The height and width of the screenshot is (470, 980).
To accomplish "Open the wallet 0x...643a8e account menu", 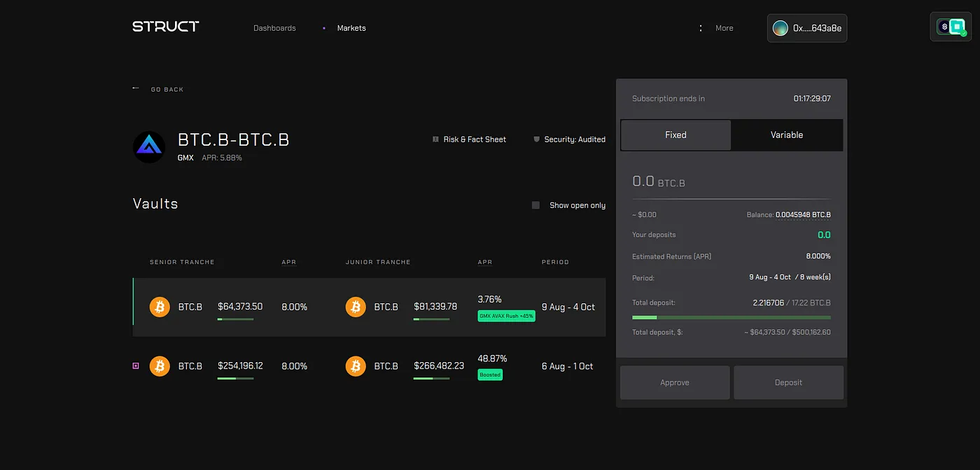I will (x=807, y=28).
